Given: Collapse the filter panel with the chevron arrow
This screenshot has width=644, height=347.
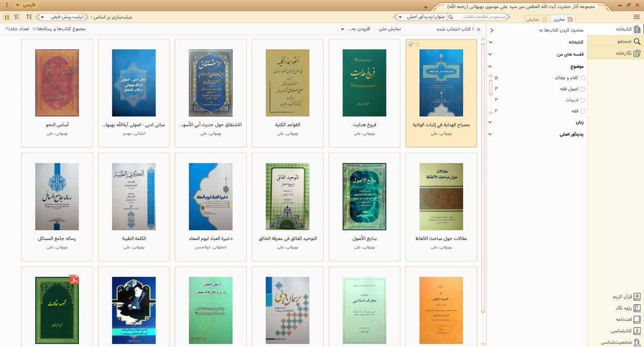Looking at the screenshot, I should [492, 30].
